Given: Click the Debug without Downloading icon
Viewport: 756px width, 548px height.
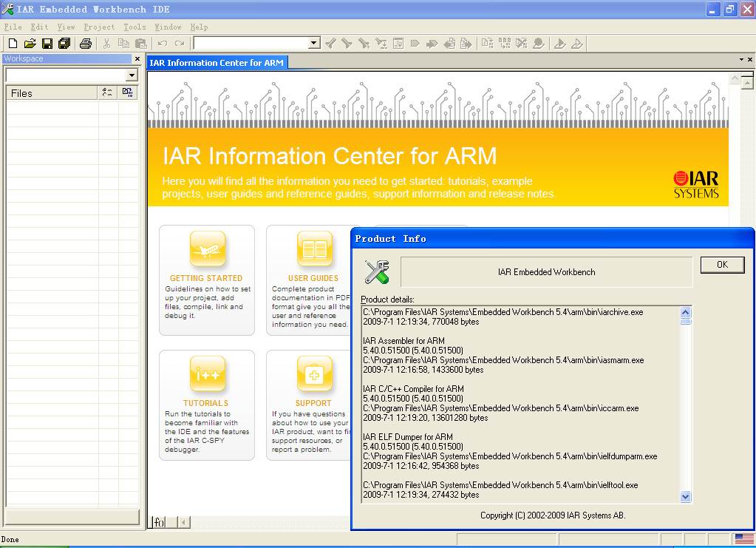Looking at the screenshot, I should tap(577, 44).
